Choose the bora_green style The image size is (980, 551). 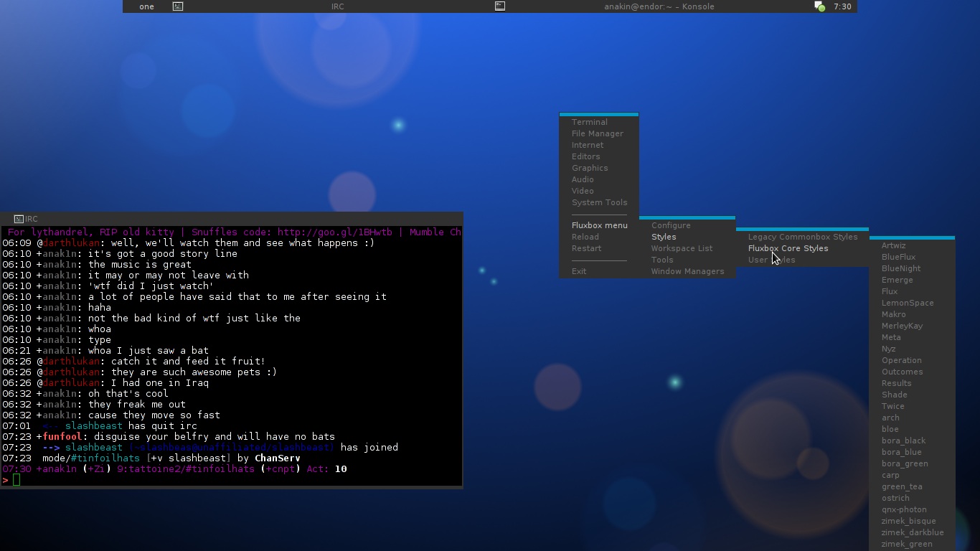(x=904, y=463)
